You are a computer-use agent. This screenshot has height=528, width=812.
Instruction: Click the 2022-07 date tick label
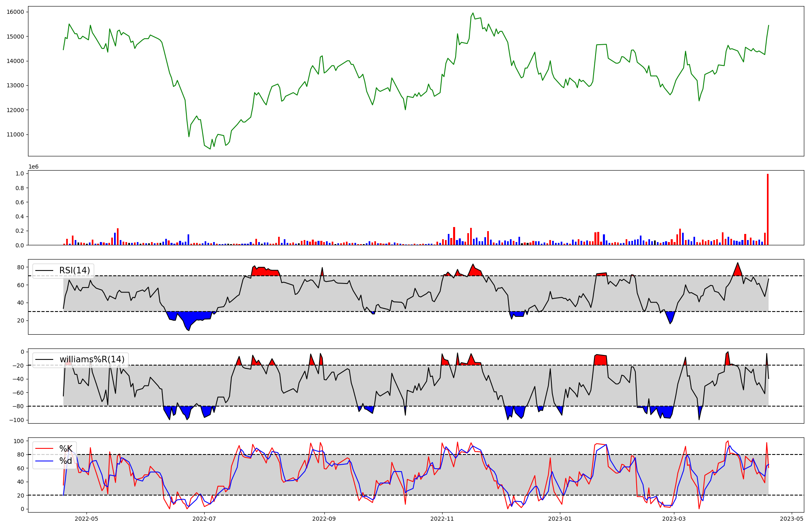click(204, 519)
